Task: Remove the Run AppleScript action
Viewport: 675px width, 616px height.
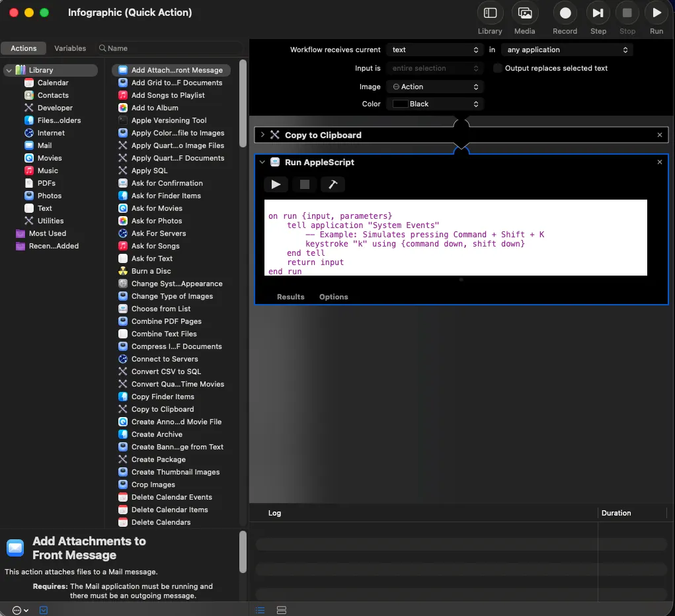Action: 660,163
